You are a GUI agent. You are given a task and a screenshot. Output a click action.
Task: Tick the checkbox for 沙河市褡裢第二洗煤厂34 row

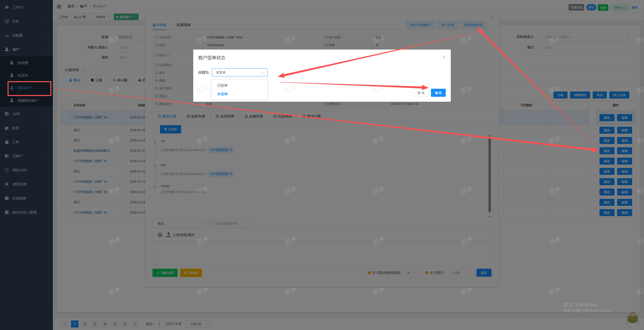click(65, 181)
